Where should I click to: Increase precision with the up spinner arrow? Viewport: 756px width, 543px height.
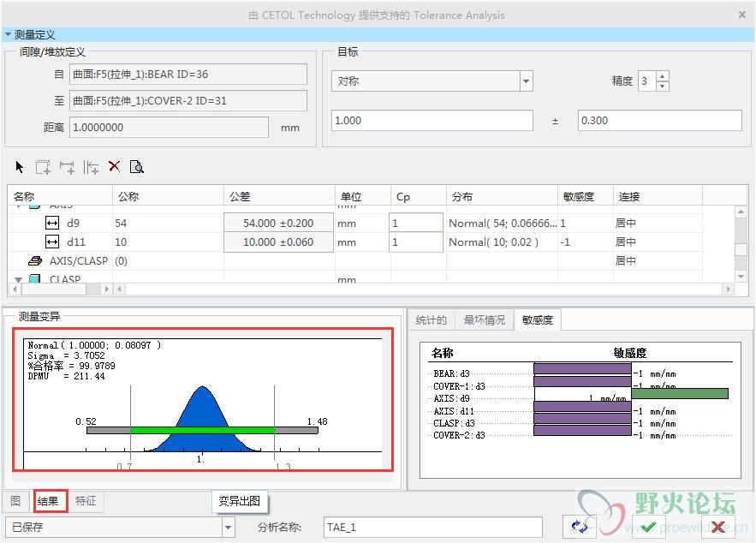[x=662, y=76]
